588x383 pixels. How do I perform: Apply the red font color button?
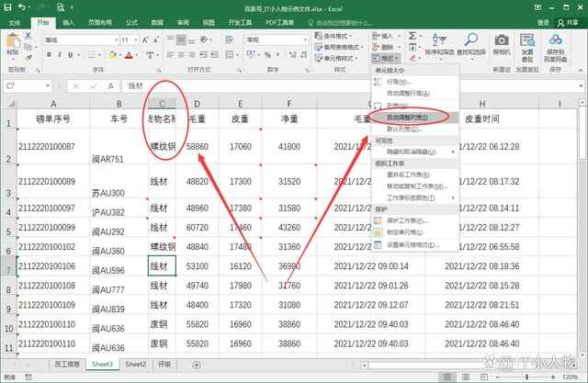129,55
